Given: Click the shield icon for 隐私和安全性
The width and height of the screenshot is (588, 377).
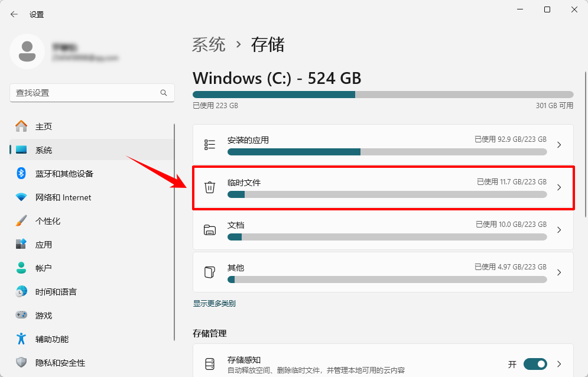Looking at the screenshot, I should click(21, 362).
